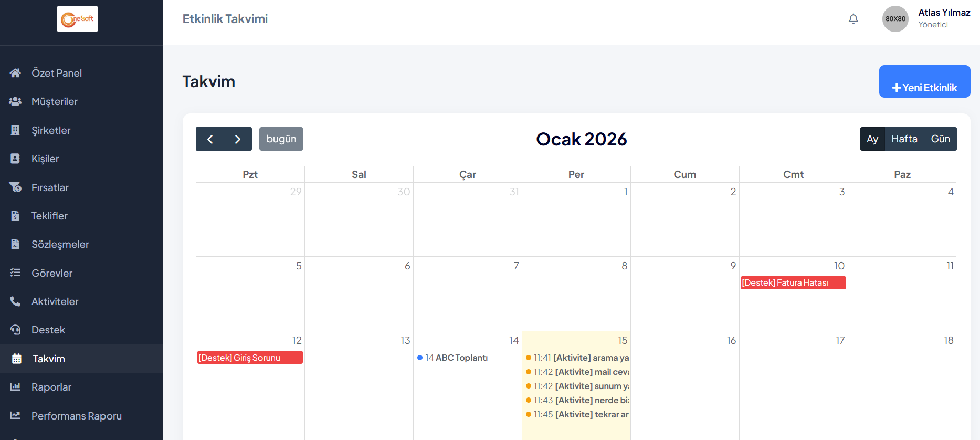Image resolution: width=980 pixels, height=440 pixels.
Task: Switch calendar to Gün view
Action: coord(940,139)
